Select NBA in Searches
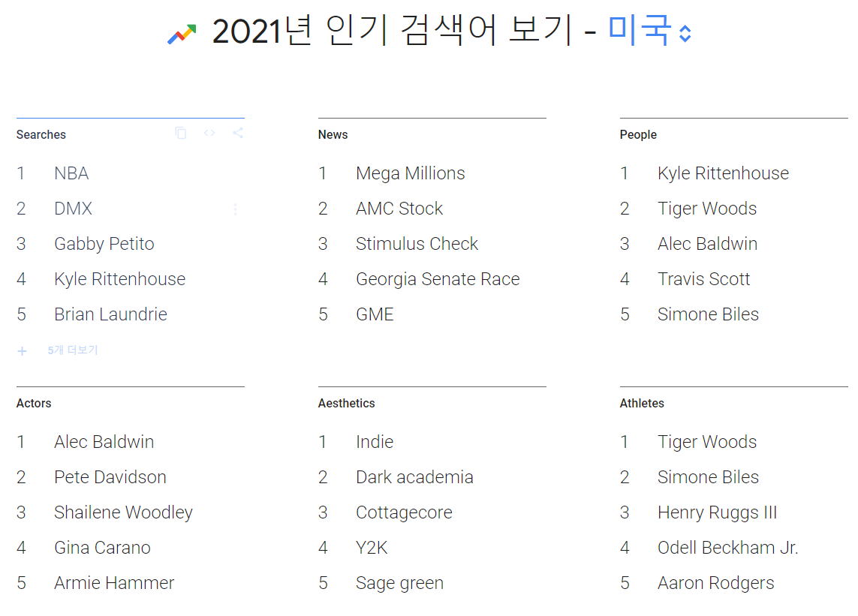 point(71,173)
